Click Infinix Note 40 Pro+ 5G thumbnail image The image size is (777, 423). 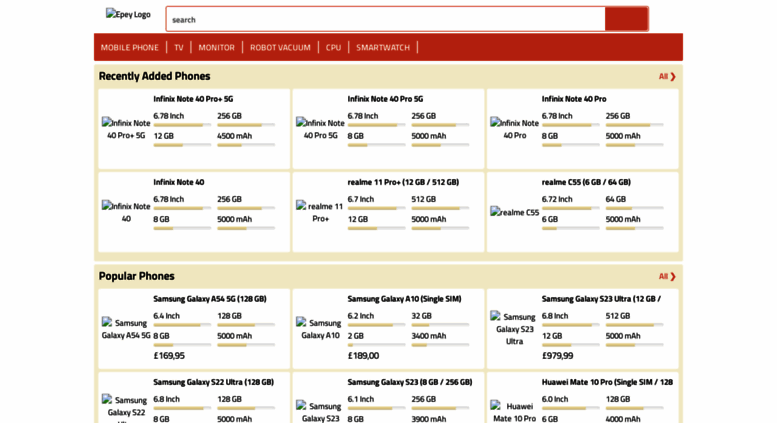click(x=126, y=129)
